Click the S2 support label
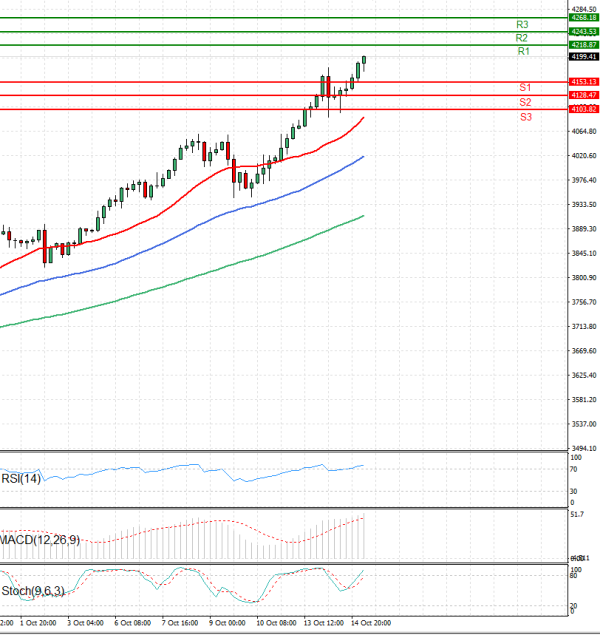The image size is (600, 635). [525, 102]
